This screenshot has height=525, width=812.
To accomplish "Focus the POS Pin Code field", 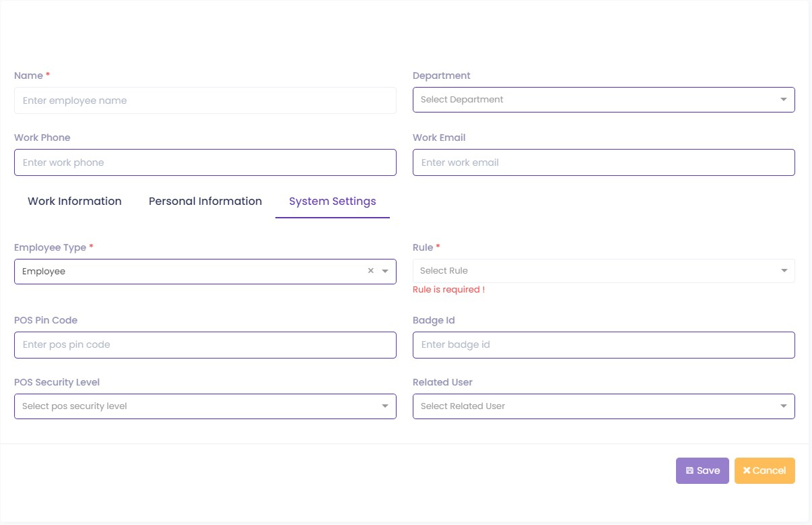I will (205, 344).
